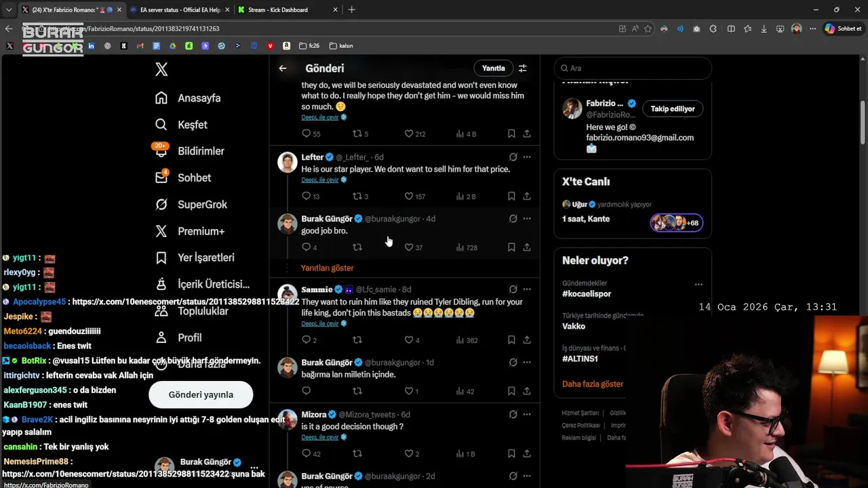Bookmark the 'good job bro.' reply
This screenshot has width=868, height=488.
(x=511, y=247)
